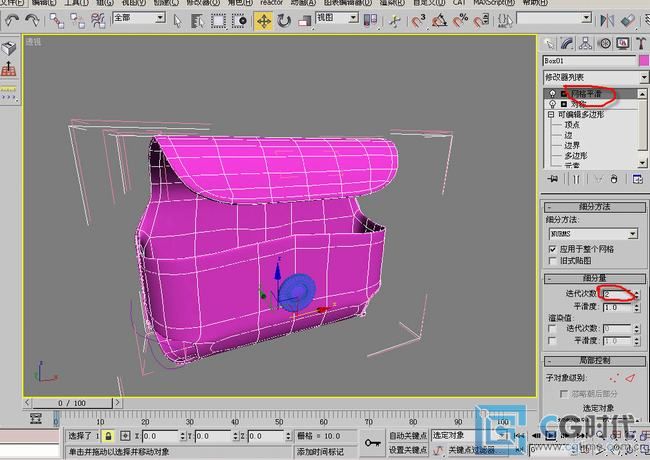
Task: Click the Mirror tool icon
Action: [x=607, y=20]
